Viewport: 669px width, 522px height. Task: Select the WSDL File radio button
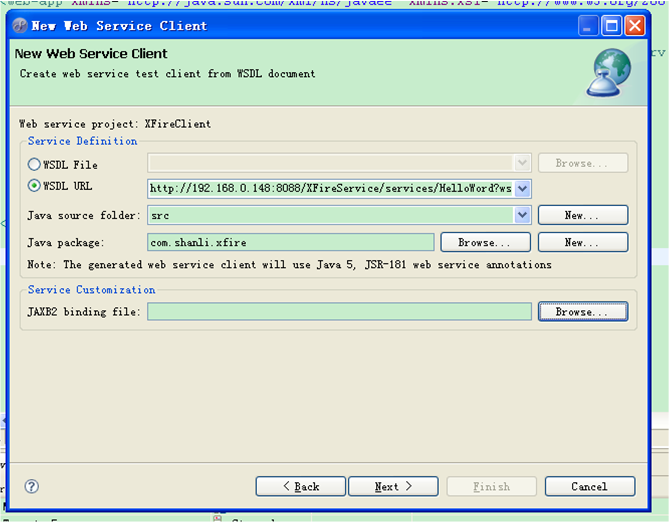click(x=34, y=164)
